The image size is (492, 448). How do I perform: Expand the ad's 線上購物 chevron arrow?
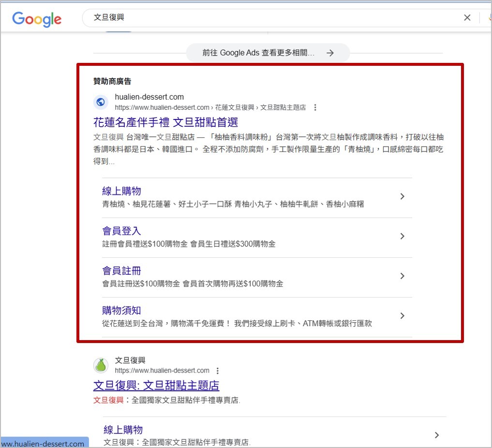point(402,196)
